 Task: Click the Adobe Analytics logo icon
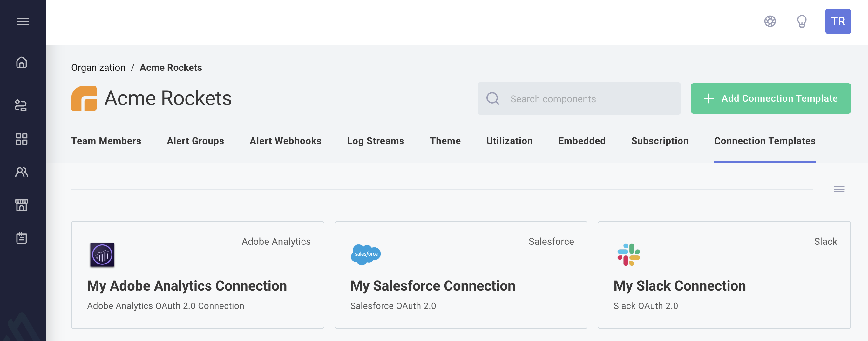coord(102,255)
